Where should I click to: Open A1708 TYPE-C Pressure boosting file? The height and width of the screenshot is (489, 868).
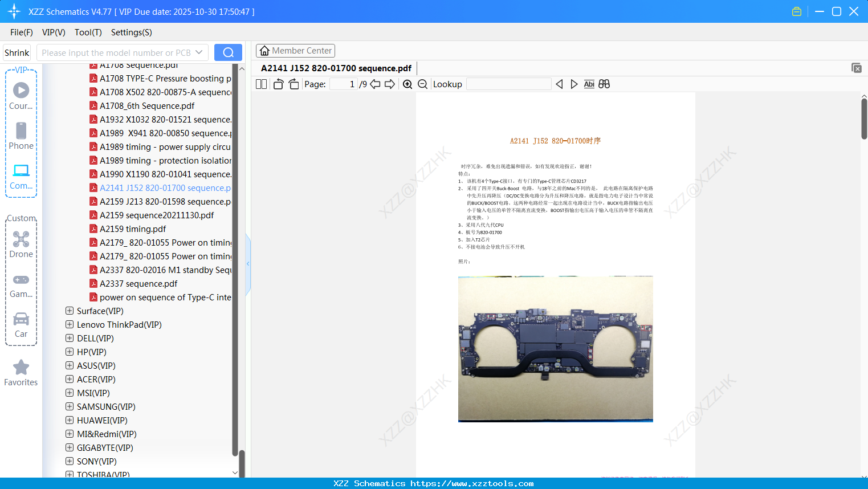click(161, 78)
